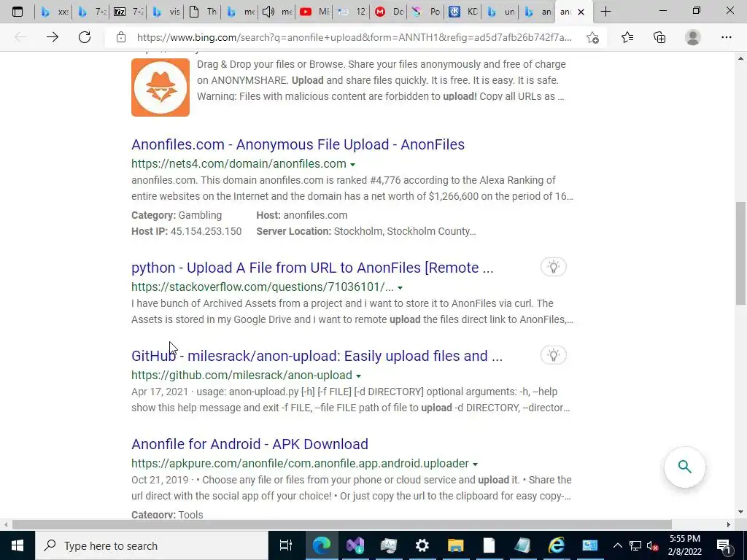
Task: Expand dropdown arrow after nets4.com URL
Action: (x=352, y=165)
